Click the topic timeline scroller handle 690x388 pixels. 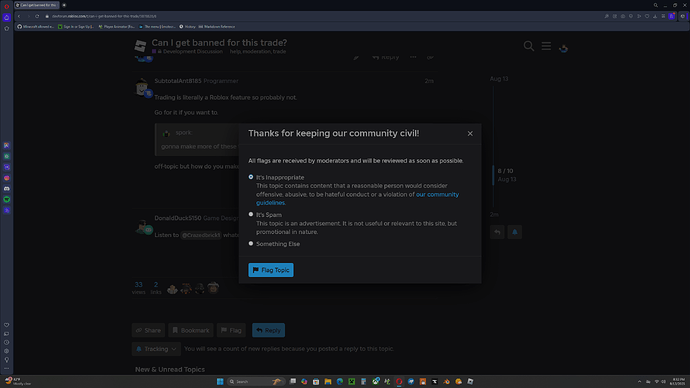[x=493, y=175]
